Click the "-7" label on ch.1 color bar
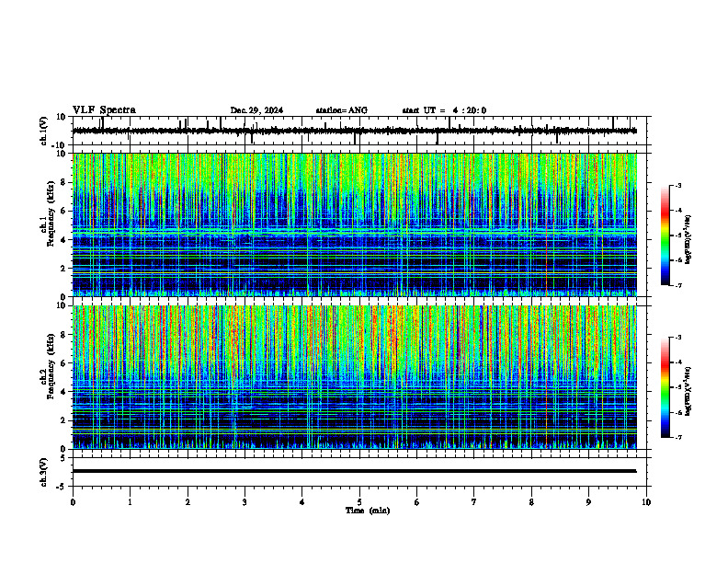This screenshot has width=728, height=563. click(x=677, y=285)
